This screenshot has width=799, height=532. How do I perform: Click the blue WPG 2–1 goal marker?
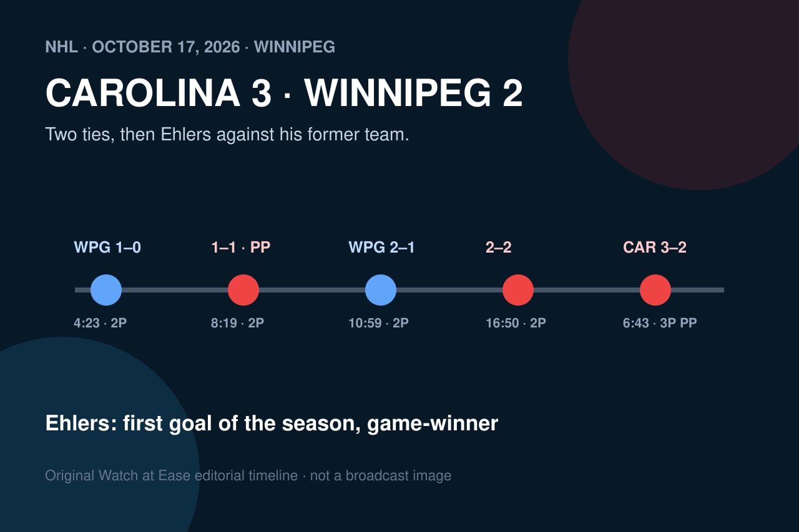click(x=381, y=290)
